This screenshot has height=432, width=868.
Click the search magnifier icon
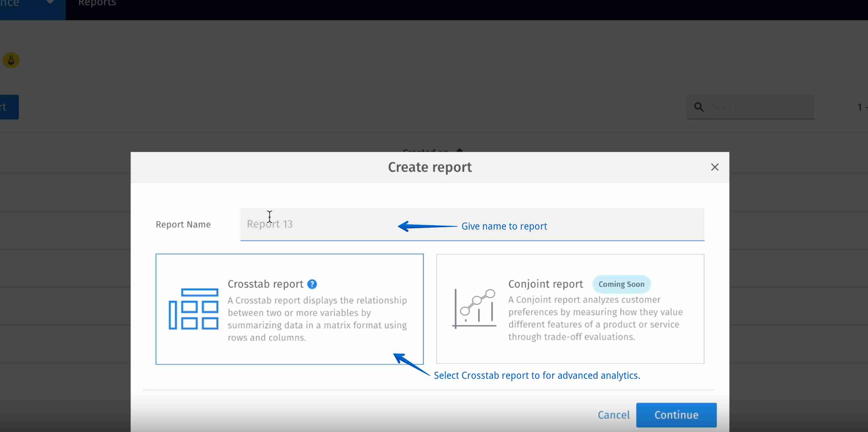coord(699,107)
